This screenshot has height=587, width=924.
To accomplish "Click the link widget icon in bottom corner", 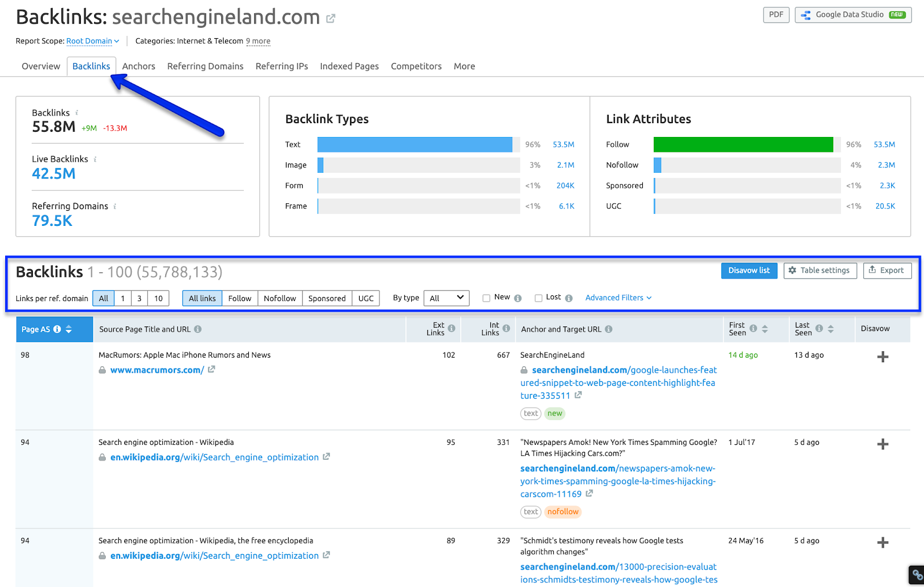I will [x=916, y=575].
